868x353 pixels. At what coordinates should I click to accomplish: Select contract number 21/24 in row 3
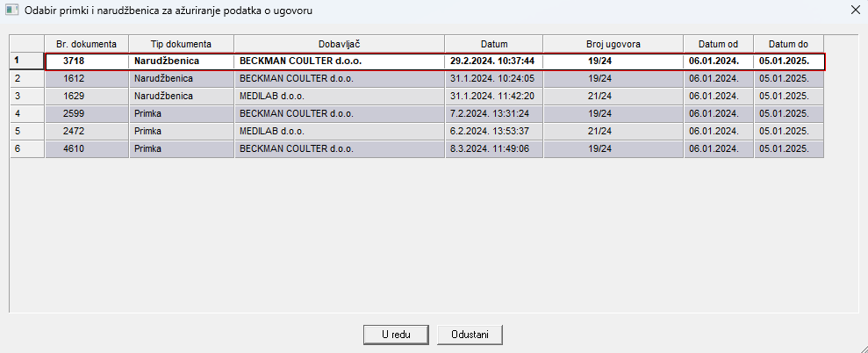pos(613,96)
